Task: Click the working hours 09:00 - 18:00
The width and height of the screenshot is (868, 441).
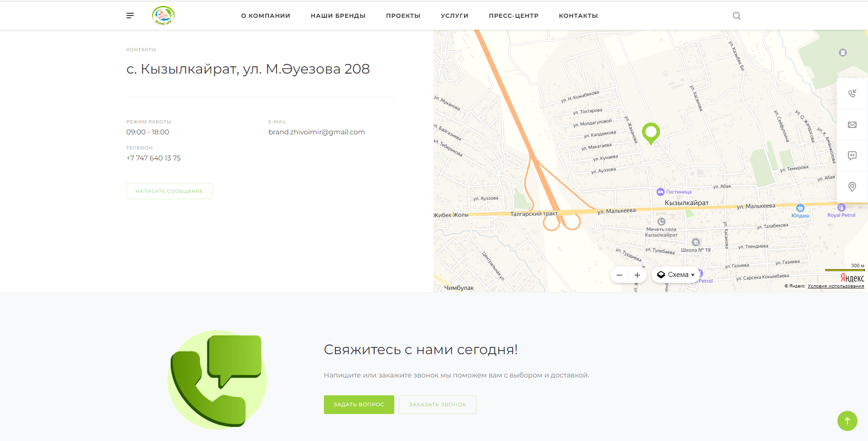Action: (148, 132)
